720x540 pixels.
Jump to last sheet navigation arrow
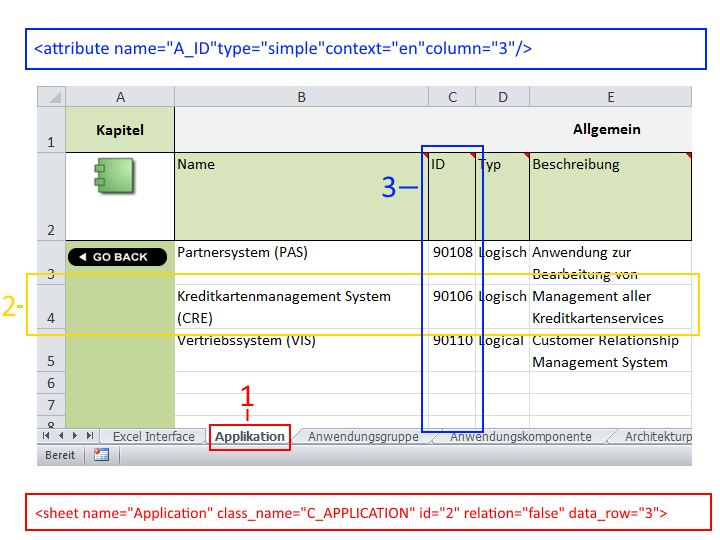90,435
